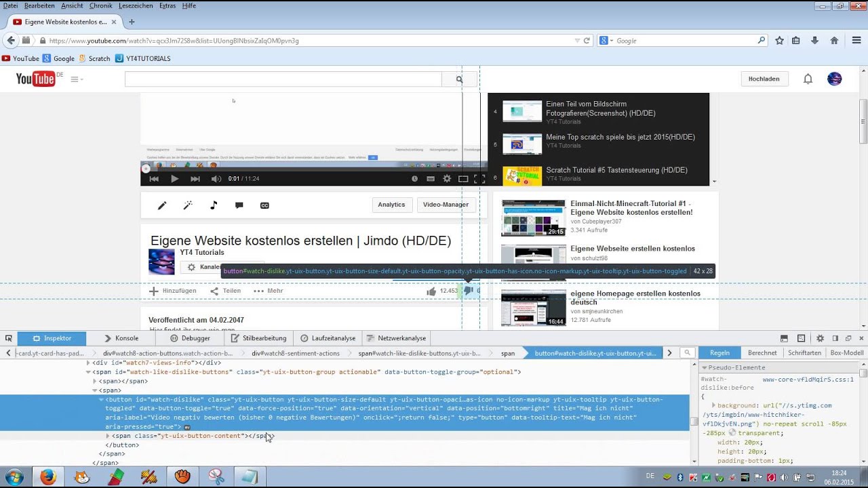Close the developer tools panel

tap(861, 338)
